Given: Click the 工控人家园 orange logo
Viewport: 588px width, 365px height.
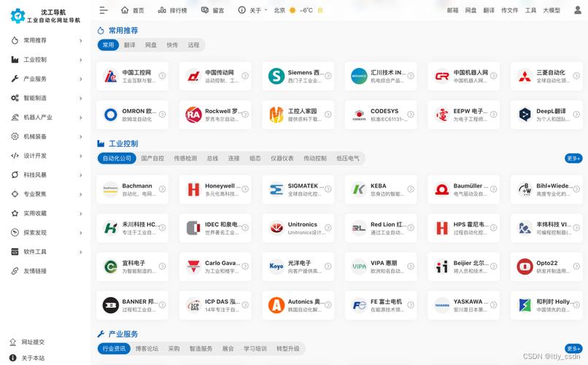Looking at the screenshot, I should pos(276,115).
